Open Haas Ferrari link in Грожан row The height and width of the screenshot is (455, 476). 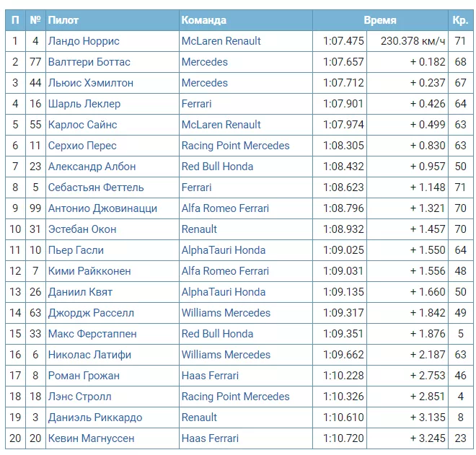point(210,376)
